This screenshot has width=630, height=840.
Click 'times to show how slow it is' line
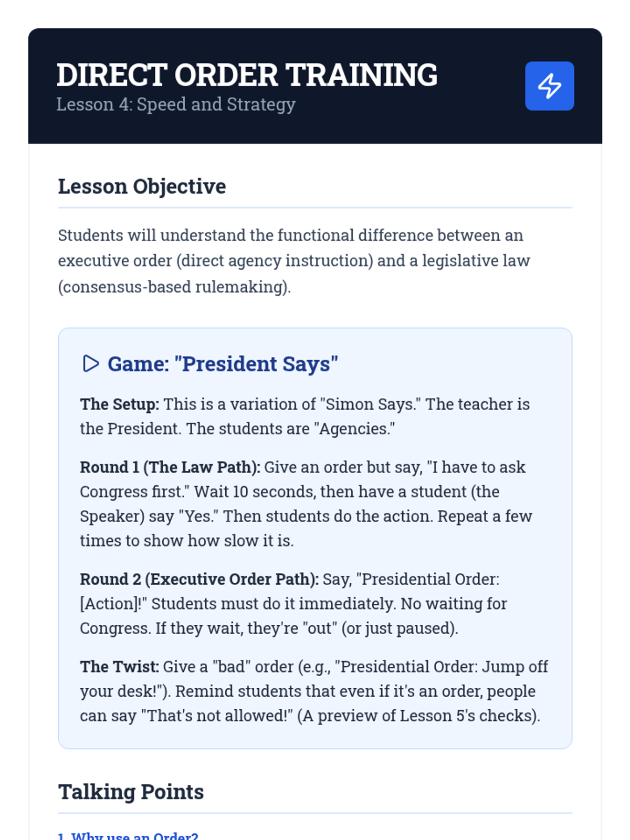[186, 541]
